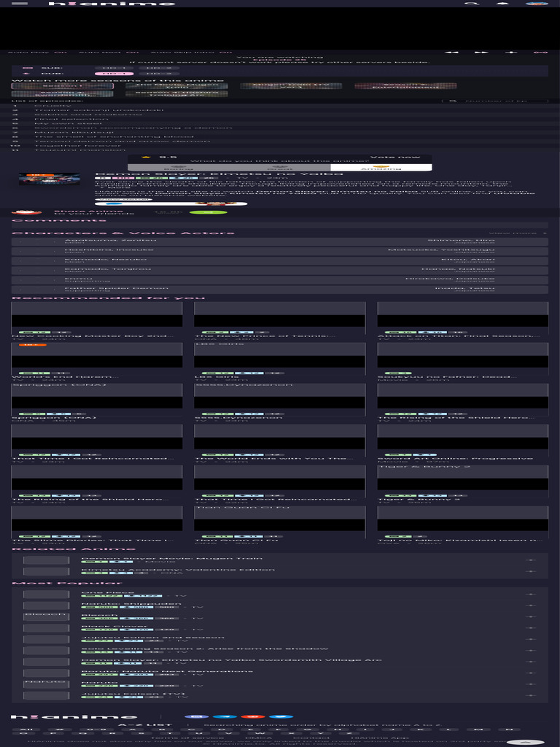The image size is (560, 747).
Task: Click plus icon on Bleach row
Action: click(531, 617)
